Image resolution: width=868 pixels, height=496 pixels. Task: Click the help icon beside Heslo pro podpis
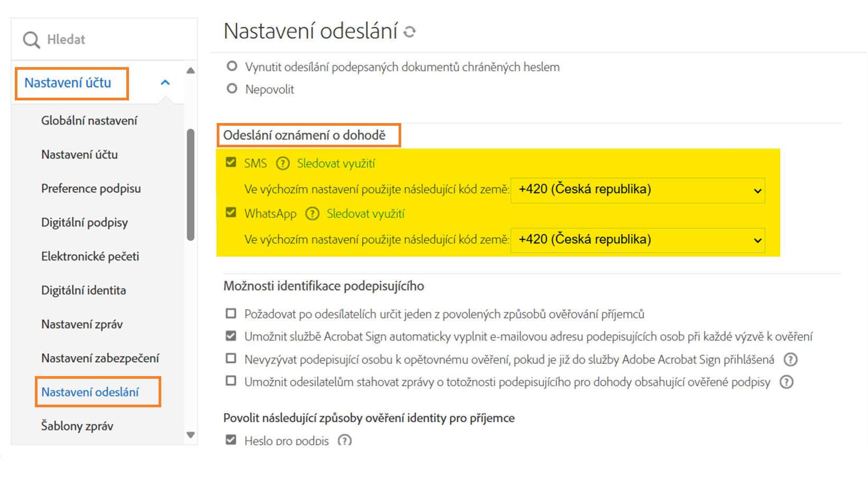pos(345,440)
